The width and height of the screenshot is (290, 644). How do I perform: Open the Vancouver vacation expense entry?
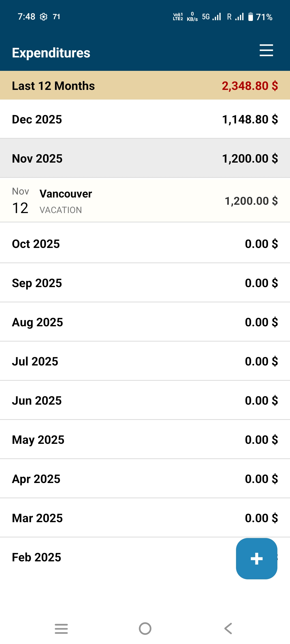[x=145, y=200]
